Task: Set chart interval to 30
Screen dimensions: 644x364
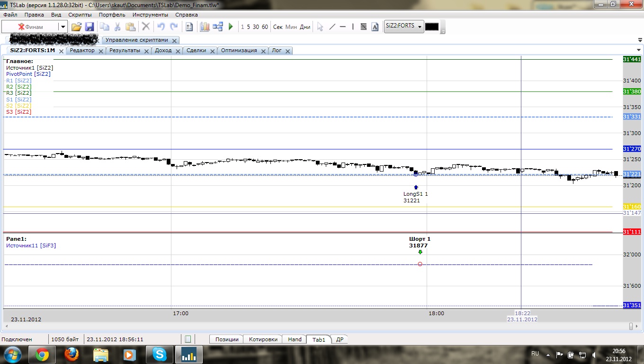Action: 256,27
